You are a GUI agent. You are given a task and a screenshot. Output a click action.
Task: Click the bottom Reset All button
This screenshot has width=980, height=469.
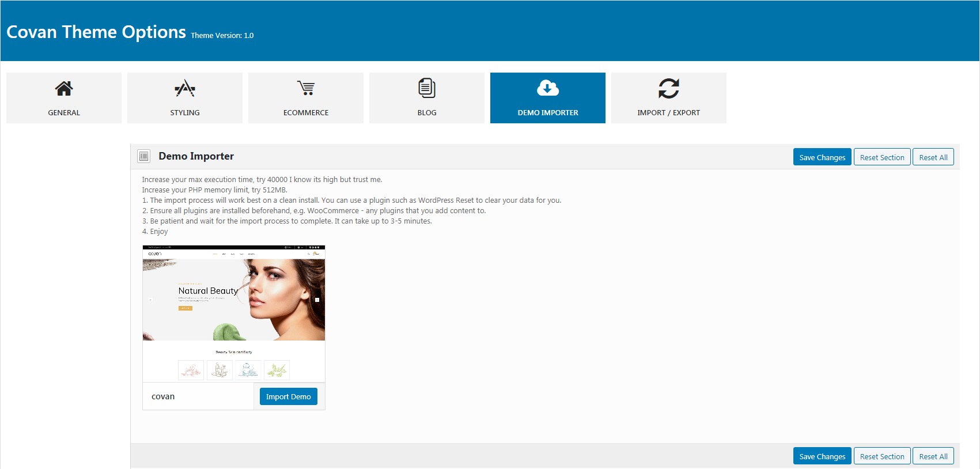tap(933, 456)
